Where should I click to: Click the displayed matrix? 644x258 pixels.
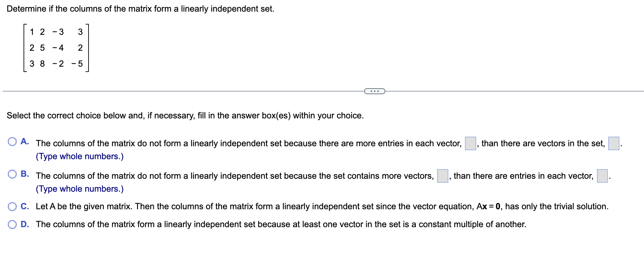click(55, 48)
